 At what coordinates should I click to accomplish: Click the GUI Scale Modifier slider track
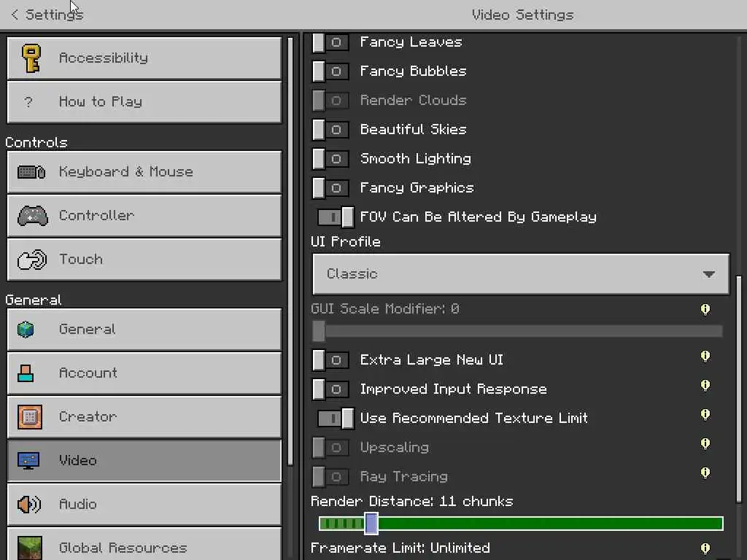518,331
